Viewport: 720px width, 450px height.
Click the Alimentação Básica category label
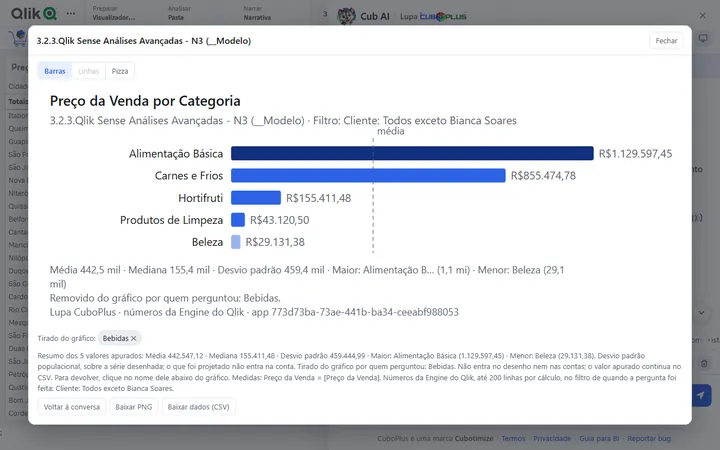point(176,154)
